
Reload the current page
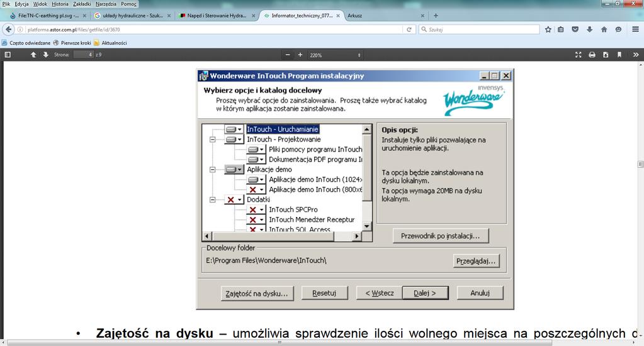point(409,30)
